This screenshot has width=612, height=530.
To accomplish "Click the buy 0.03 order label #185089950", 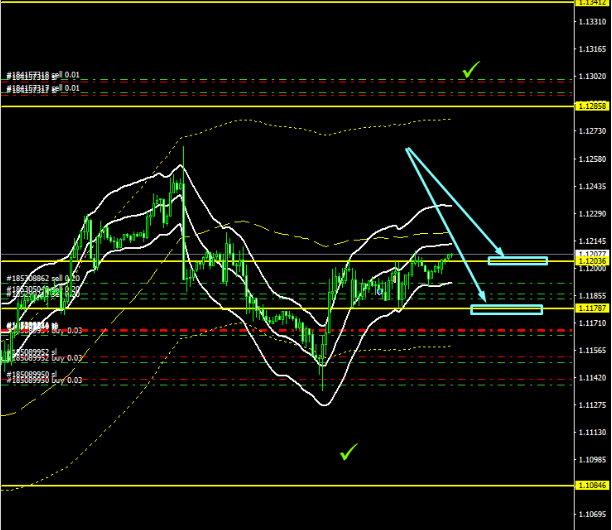I will [44, 381].
